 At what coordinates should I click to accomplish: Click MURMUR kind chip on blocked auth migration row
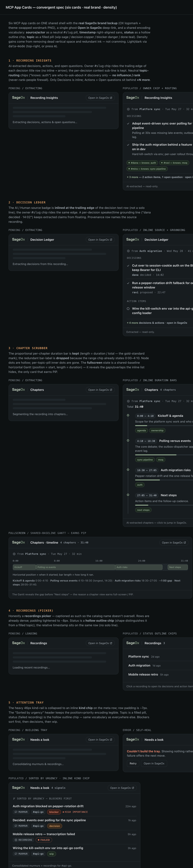pos(21,812)
